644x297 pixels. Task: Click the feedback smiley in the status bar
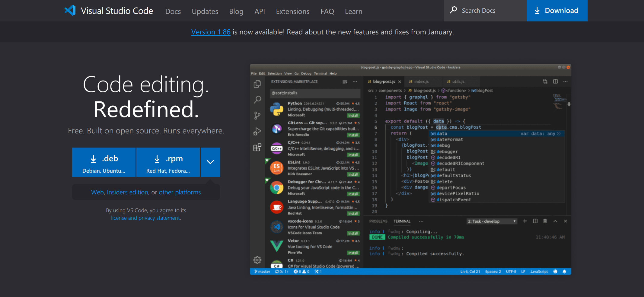(x=555, y=272)
